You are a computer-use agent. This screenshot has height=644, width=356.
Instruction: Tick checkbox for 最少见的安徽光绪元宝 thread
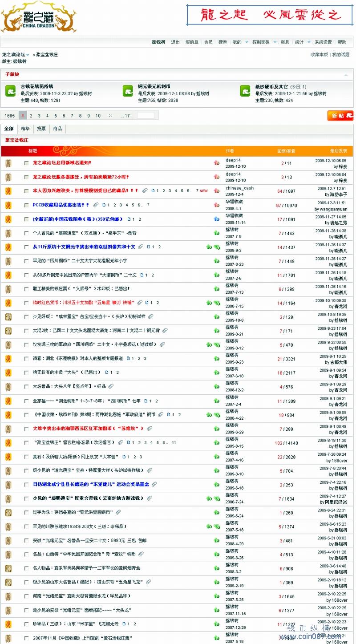[26, 610]
